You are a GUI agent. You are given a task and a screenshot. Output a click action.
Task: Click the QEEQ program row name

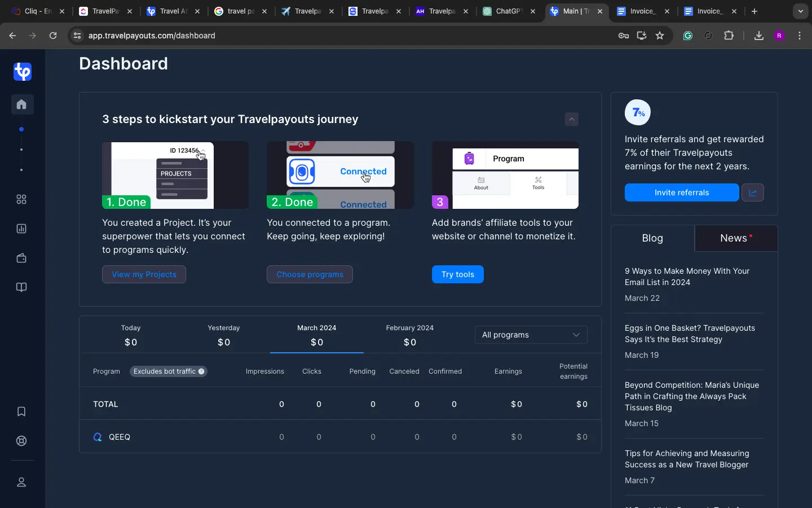(120, 437)
